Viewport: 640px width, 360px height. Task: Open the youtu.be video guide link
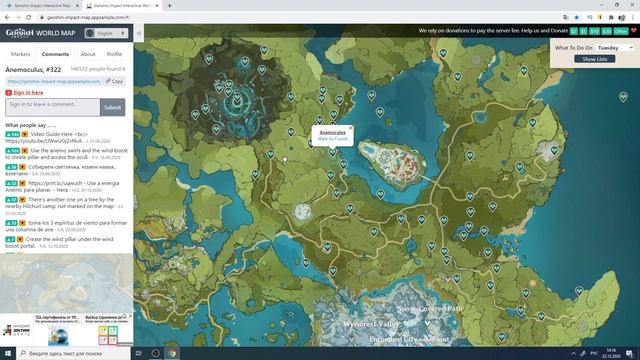(x=44, y=141)
